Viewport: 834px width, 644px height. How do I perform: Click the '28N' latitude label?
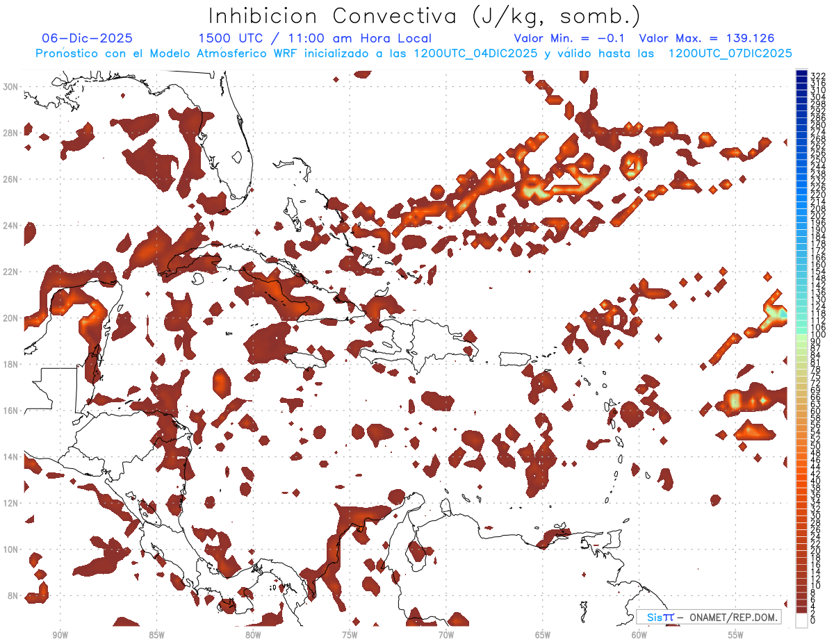11,133
